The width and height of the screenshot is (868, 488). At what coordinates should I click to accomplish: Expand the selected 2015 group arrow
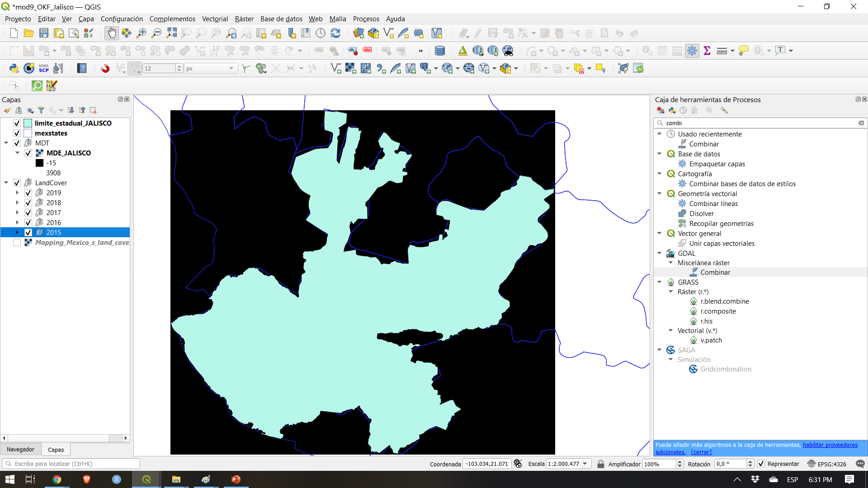click(18, 232)
